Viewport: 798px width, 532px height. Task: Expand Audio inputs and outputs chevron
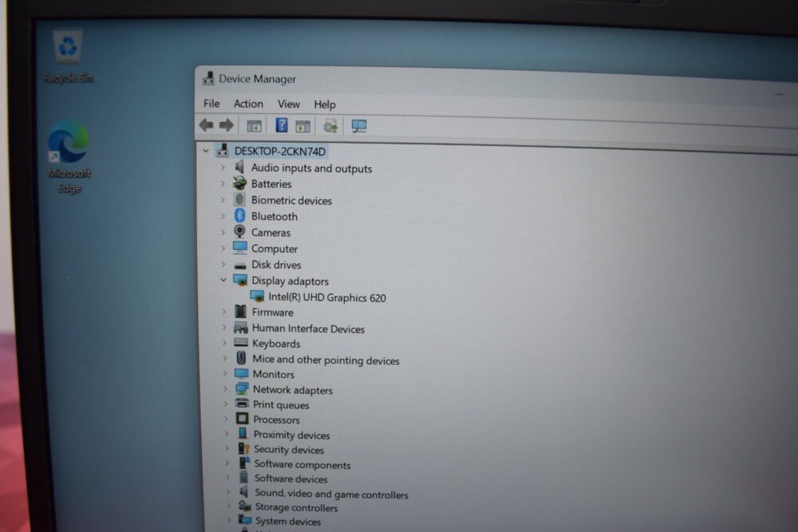[x=223, y=167]
